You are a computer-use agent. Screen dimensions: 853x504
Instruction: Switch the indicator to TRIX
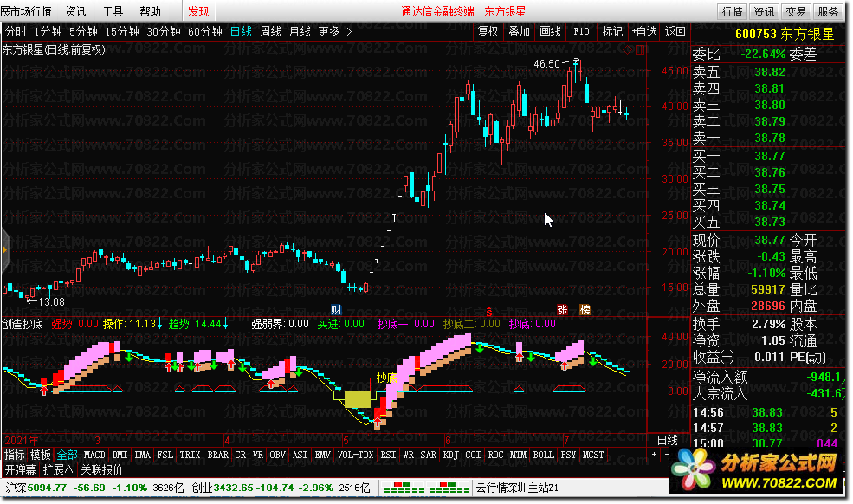[190, 455]
